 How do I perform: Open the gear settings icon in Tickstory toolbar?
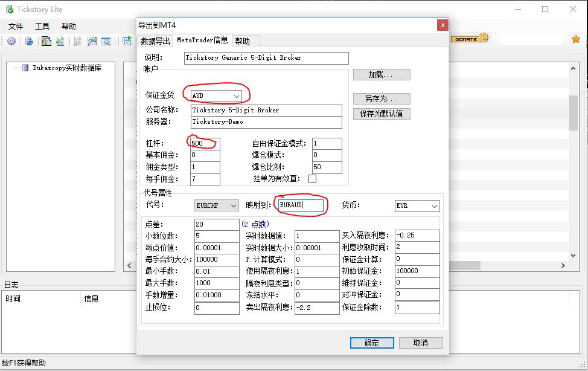click(x=11, y=41)
